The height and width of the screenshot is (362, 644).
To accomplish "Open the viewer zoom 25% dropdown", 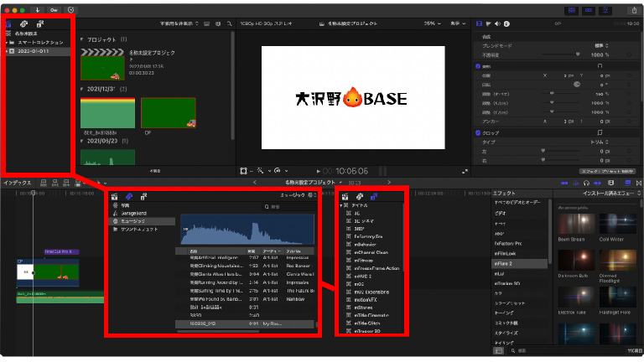I will coord(433,23).
